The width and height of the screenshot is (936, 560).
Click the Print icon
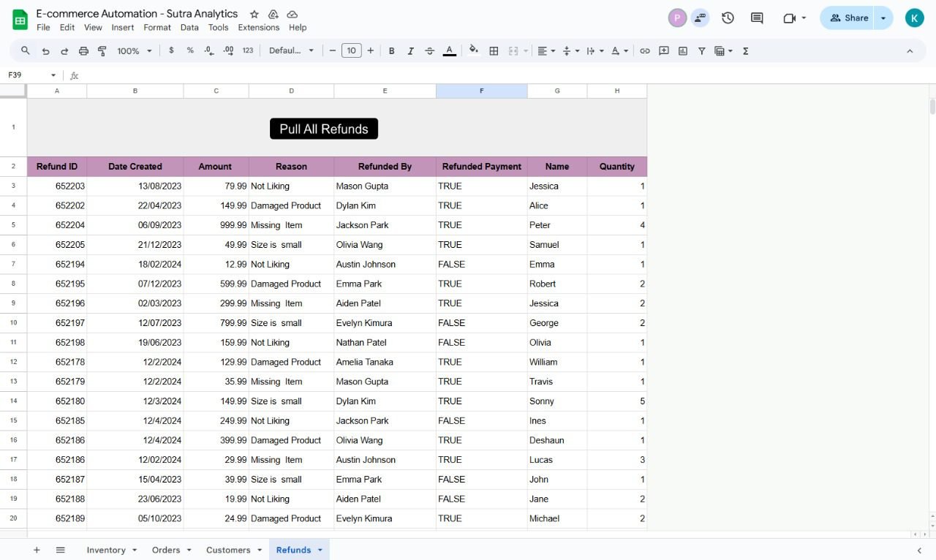pyautogui.click(x=83, y=51)
